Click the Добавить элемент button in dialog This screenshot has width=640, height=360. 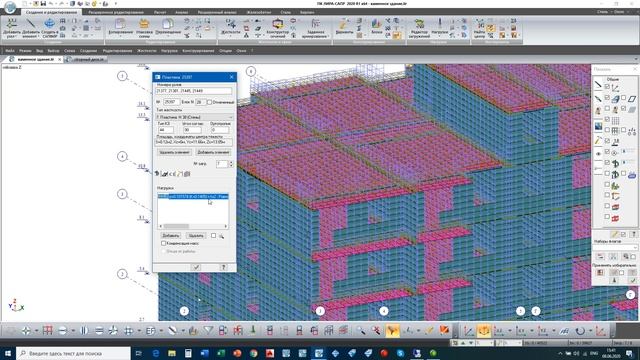(x=213, y=152)
